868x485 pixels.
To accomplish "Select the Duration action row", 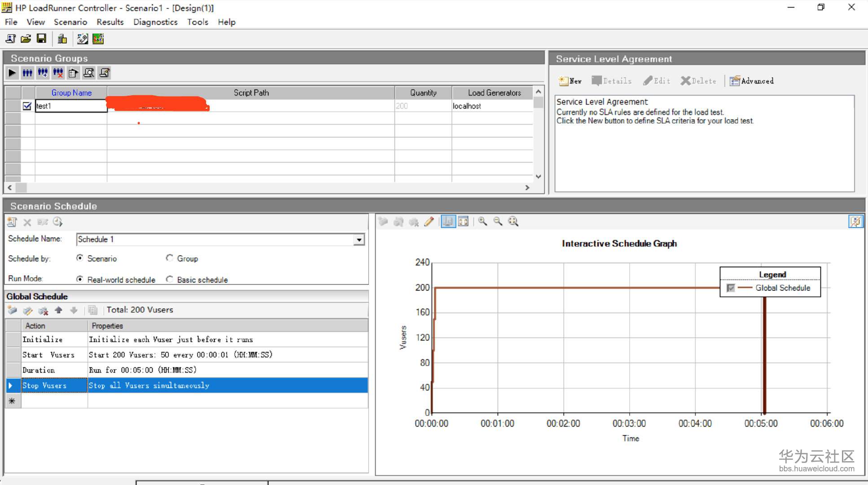I will pyautogui.click(x=39, y=370).
